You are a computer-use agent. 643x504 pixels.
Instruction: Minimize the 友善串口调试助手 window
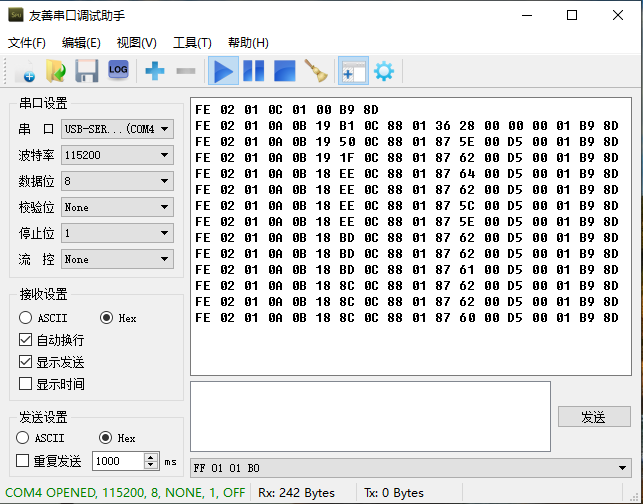click(x=527, y=15)
